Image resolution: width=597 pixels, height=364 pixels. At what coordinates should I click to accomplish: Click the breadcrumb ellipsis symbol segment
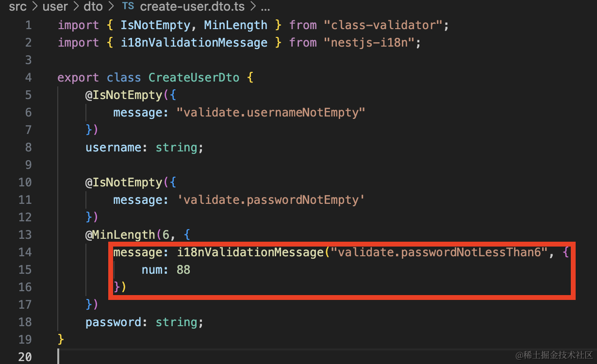pos(265,7)
